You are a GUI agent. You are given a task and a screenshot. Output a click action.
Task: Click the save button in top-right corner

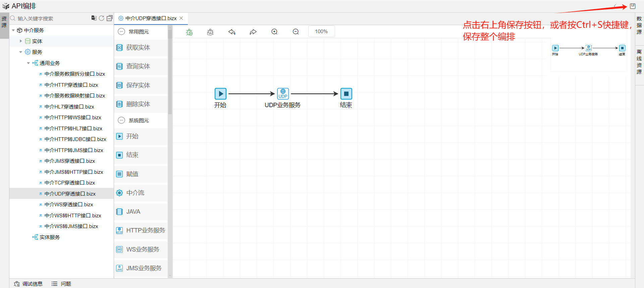tap(633, 6)
